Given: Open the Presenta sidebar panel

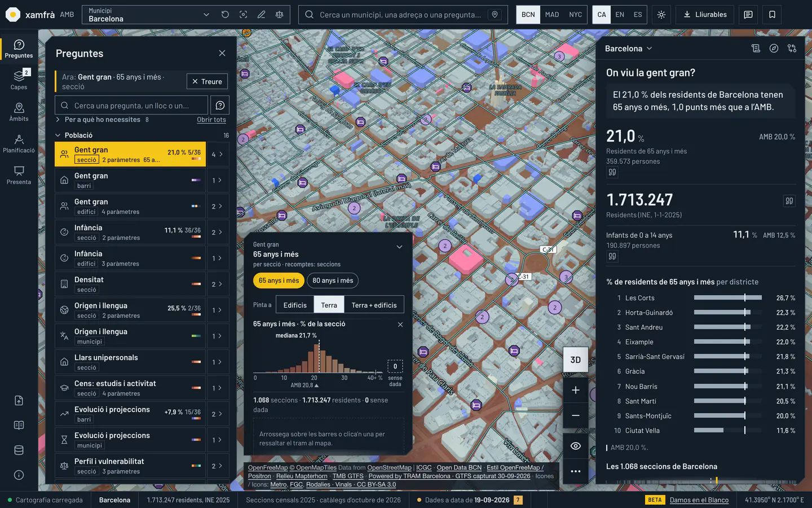Looking at the screenshot, I should point(19,174).
